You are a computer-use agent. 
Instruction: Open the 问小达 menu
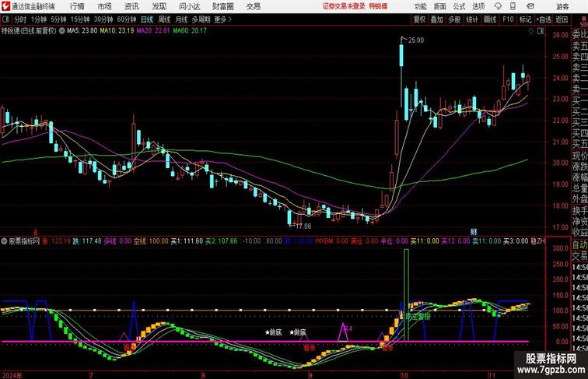(x=189, y=6)
